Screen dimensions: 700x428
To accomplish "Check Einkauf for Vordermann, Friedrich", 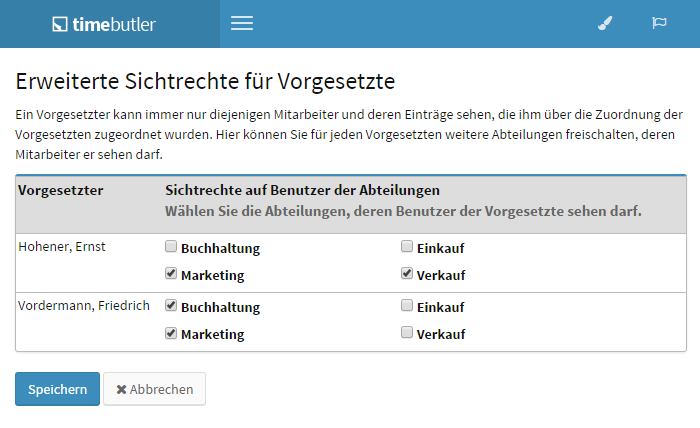I will [407, 306].
